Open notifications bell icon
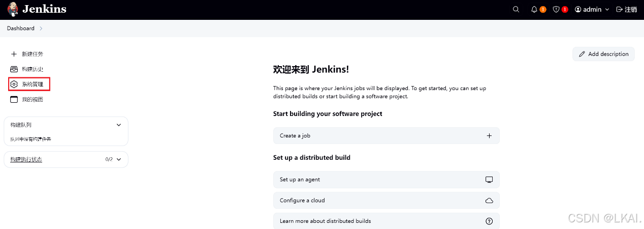Screen dimensions: 644x229 click(x=534, y=9)
